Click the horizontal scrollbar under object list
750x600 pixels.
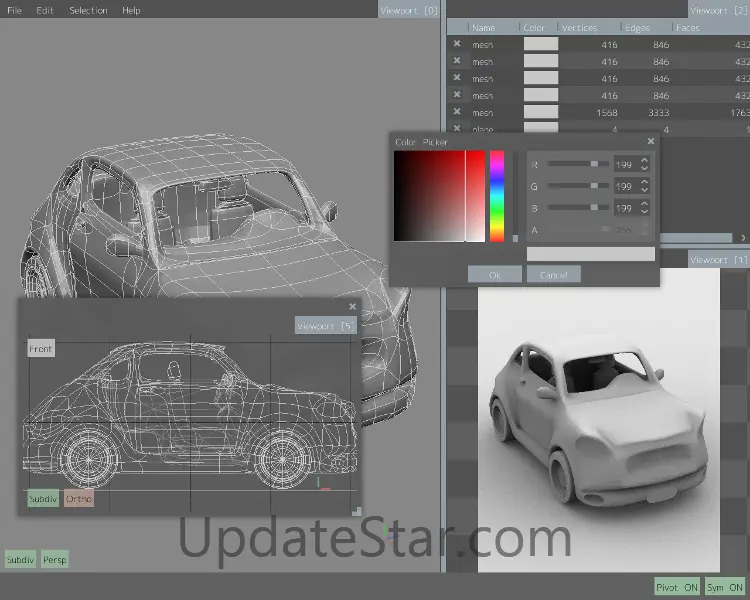pyautogui.click(x=696, y=237)
